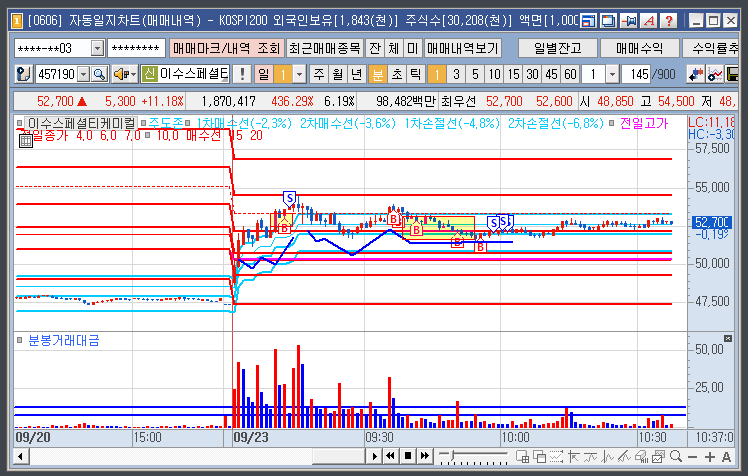
Task: Select the 10-minute interval button
Action: 494,74
